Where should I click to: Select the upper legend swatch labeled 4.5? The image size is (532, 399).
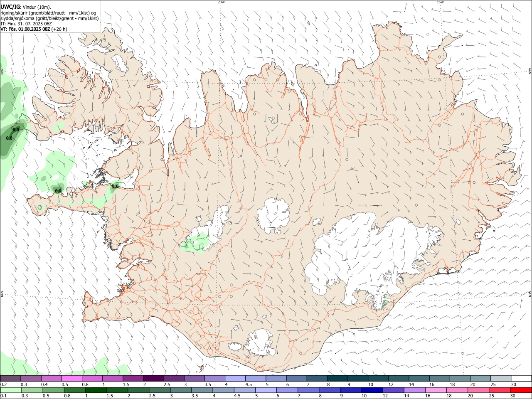pyautogui.click(x=256, y=378)
